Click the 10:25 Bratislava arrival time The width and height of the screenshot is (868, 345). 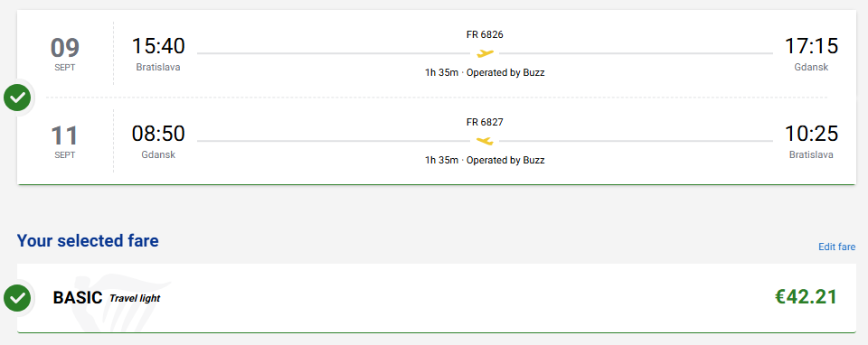point(811,134)
